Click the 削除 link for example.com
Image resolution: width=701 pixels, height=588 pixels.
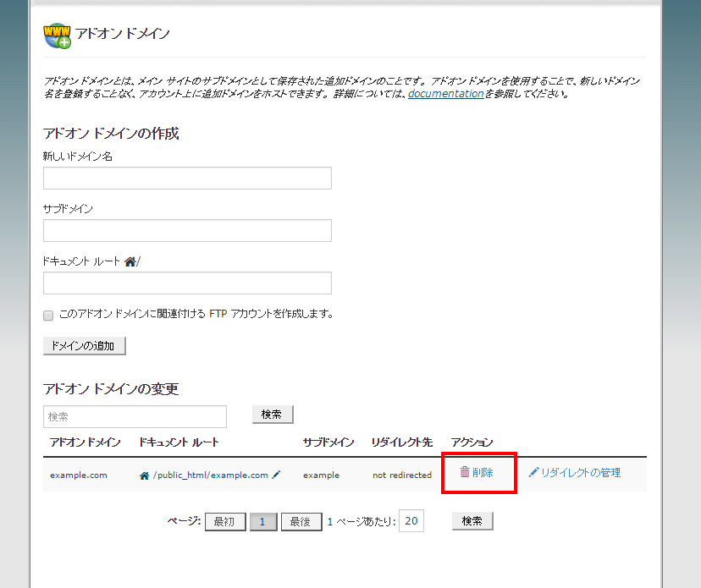483,473
